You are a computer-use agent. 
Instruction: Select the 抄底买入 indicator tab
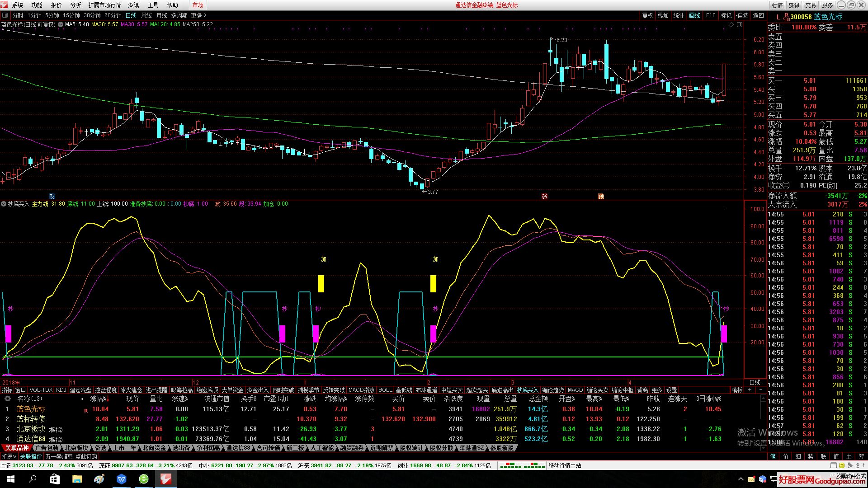528,390
